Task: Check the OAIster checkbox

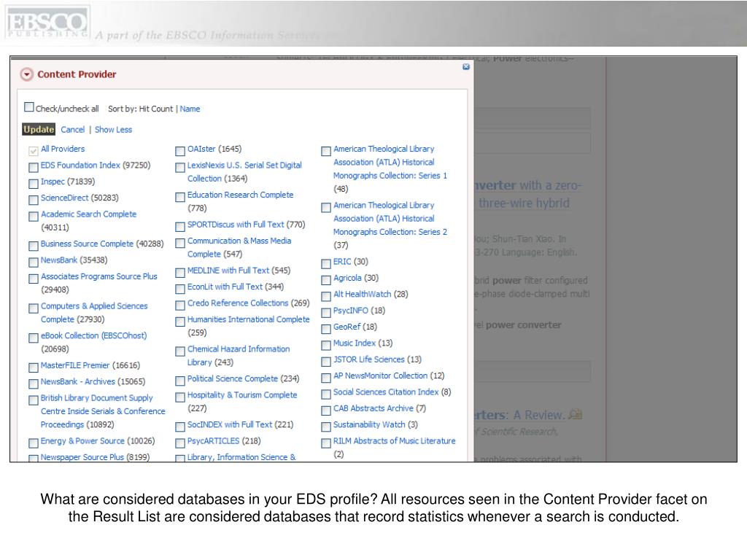Action: pos(180,151)
